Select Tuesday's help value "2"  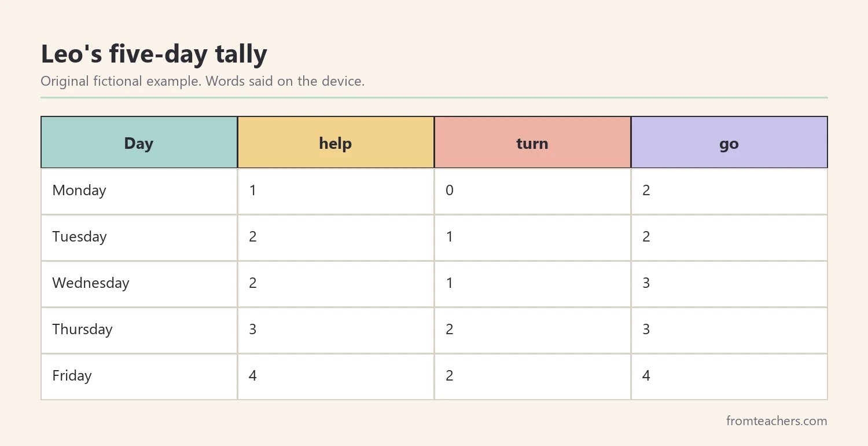click(253, 237)
